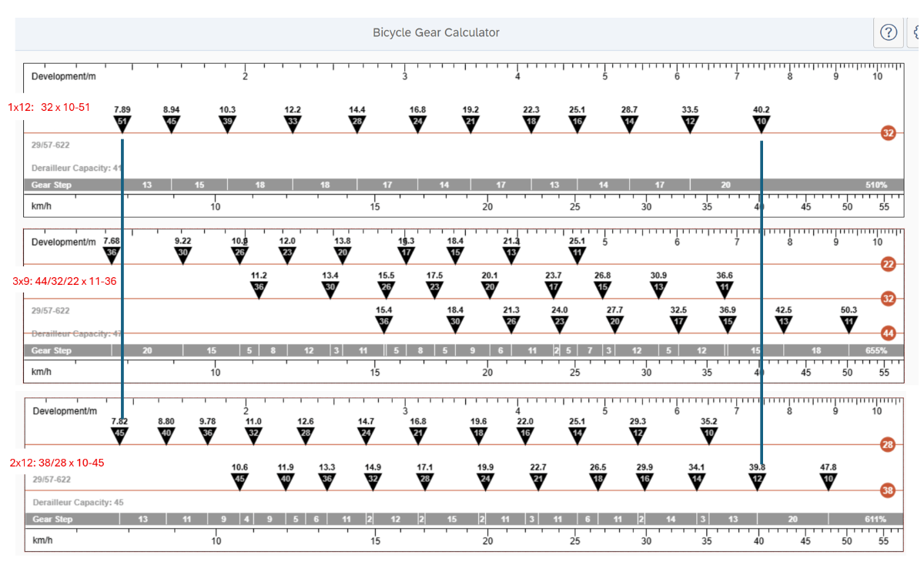The image size is (924, 562).
Task: Click the Bicycle Gear Calculator title
Action: point(436,32)
